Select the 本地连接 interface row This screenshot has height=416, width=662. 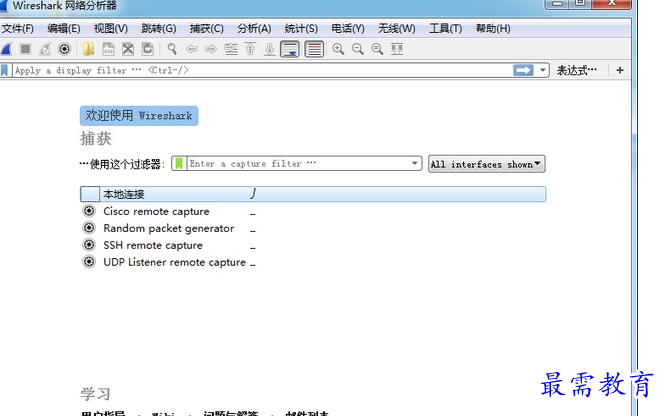coord(313,194)
